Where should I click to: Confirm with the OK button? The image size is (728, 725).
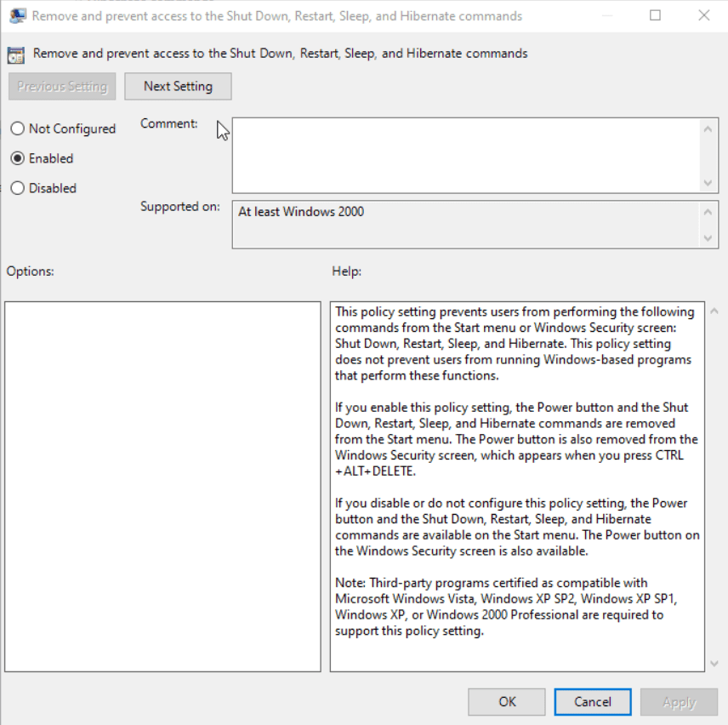pyautogui.click(x=507, y=702)
